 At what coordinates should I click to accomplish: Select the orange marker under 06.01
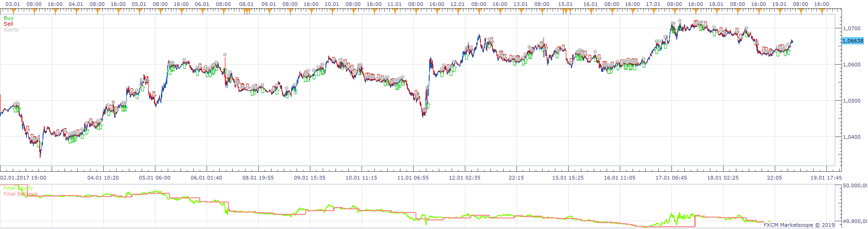(x=202, y=11)
